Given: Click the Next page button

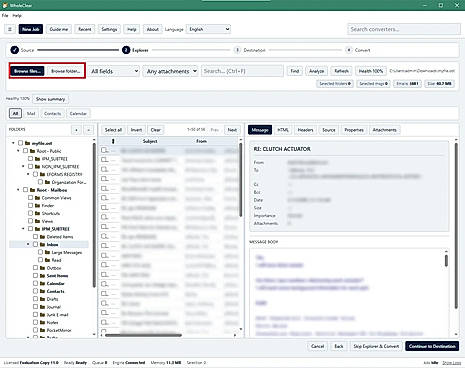Looking at the screenshot, I should click(x=232, y=130).
